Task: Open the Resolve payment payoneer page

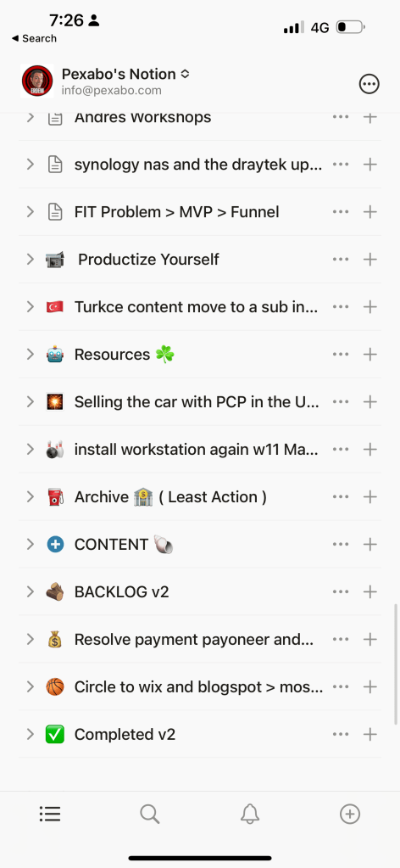Action: point(193,640)
